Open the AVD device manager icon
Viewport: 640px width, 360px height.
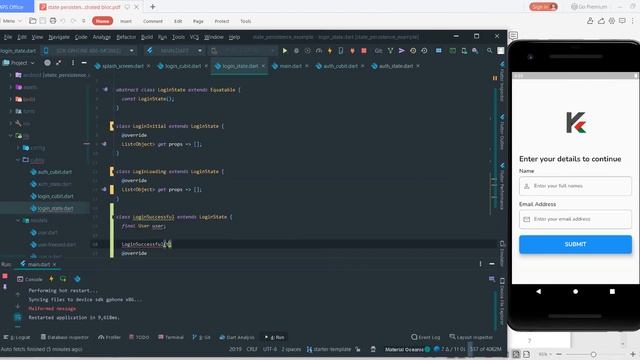[464, 51]
